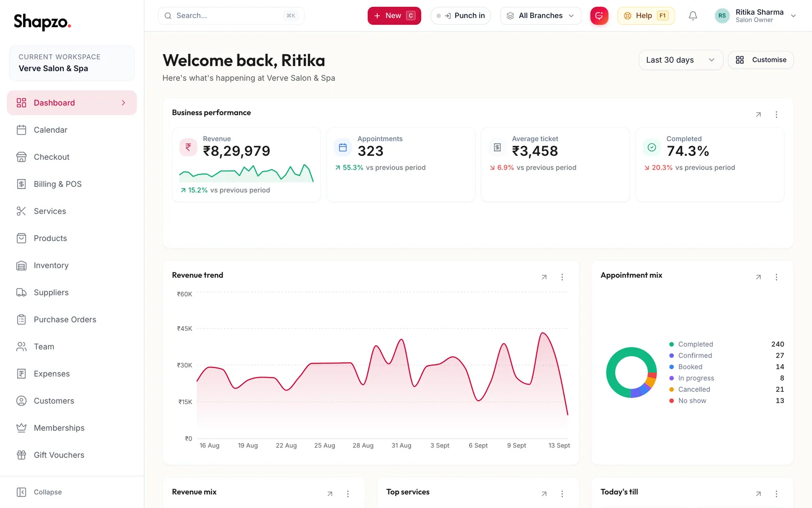
Task: Click the red chat assistant icon
Action: [599, 16]
